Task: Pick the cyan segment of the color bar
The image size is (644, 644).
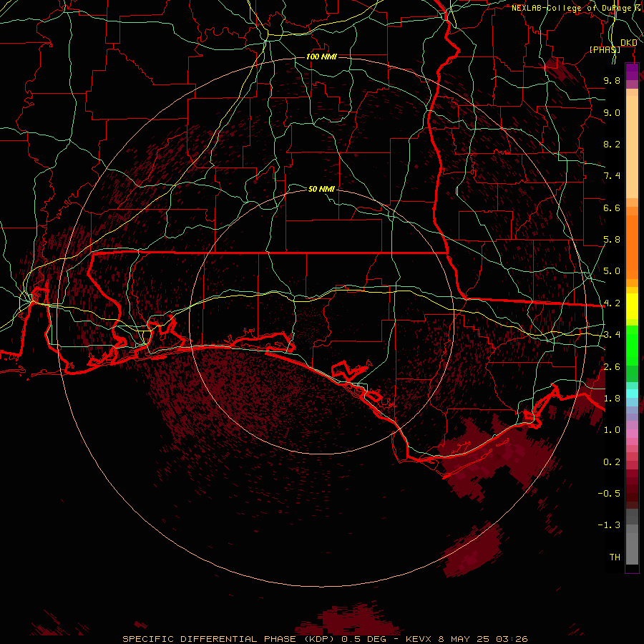Action: 632,394
